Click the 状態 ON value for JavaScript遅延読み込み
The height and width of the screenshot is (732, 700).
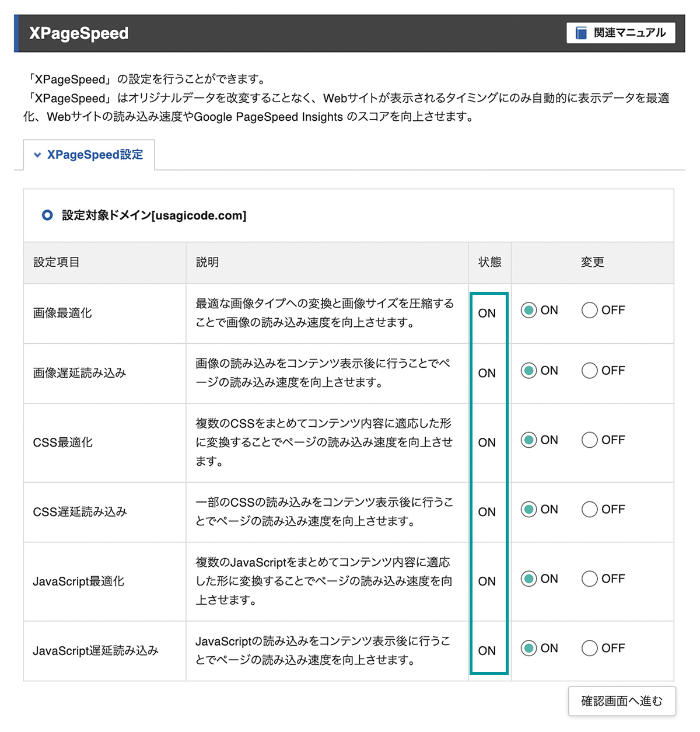tap(487, 651)
